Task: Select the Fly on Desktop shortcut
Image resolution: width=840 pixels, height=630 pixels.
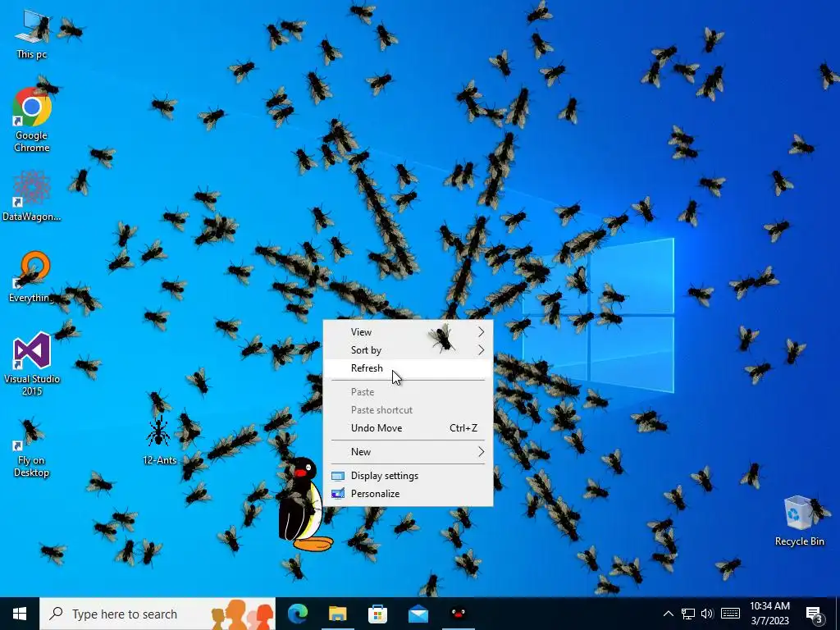Action: tap(32, 449)
